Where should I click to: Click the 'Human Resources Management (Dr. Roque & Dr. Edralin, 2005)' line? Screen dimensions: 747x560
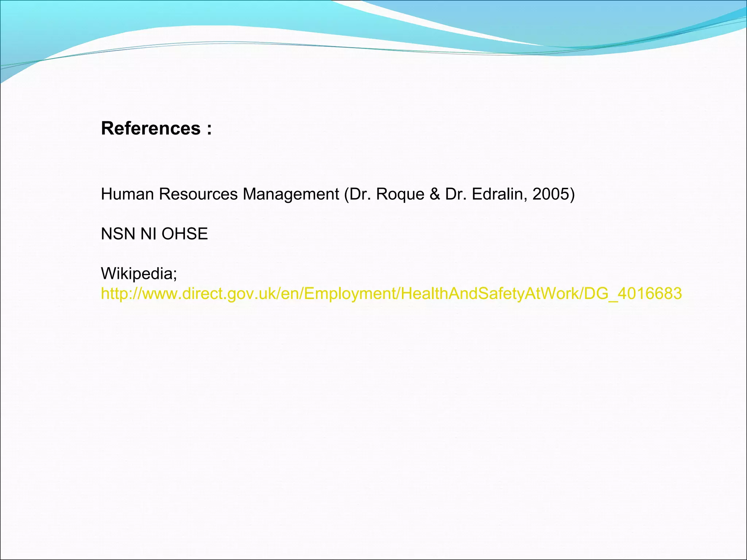[x=338, y=194]
